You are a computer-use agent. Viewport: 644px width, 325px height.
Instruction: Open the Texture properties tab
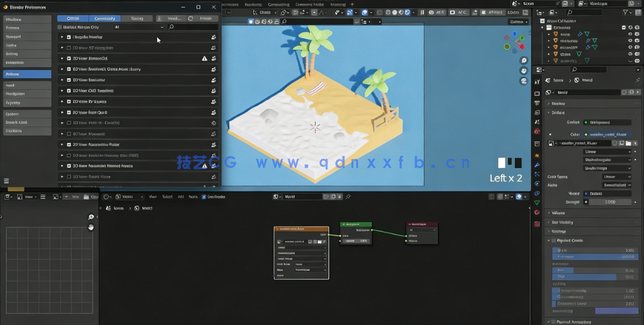537,224
